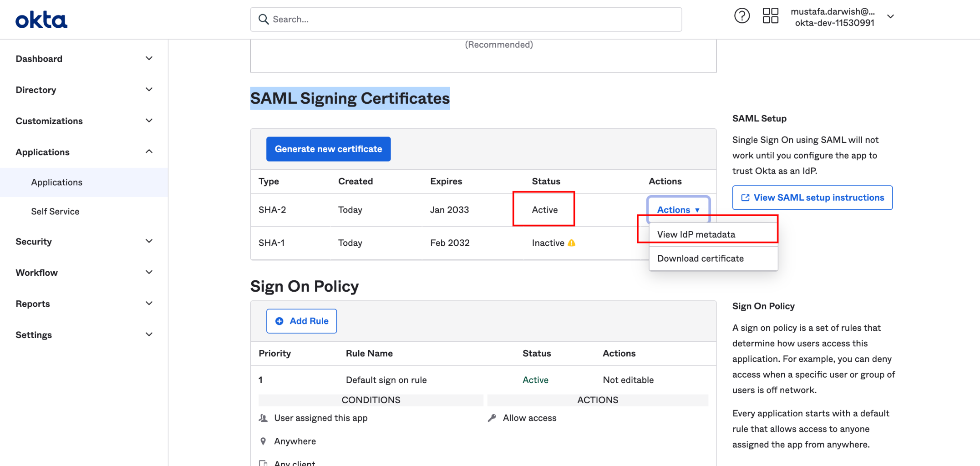
Task: Click the Sign On Policy main heading
Action: click(305, 286)
